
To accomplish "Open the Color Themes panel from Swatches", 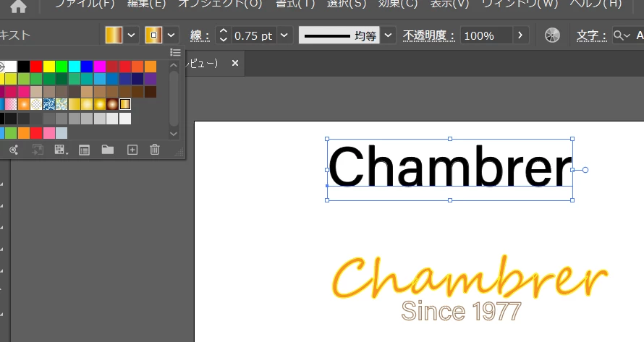I will 14,150.
